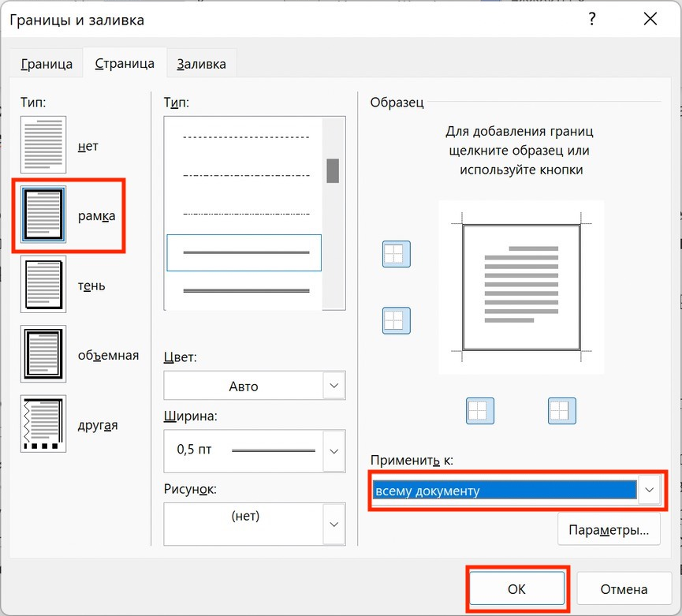This screenshot has height=616, width=682.
Task: Select the dash-dot line style
Action: point(244,176)
